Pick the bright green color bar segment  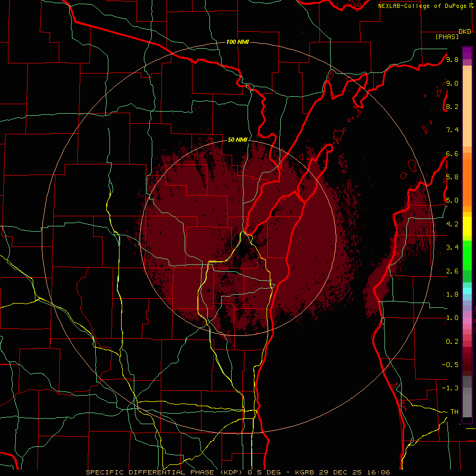point(467,255)
